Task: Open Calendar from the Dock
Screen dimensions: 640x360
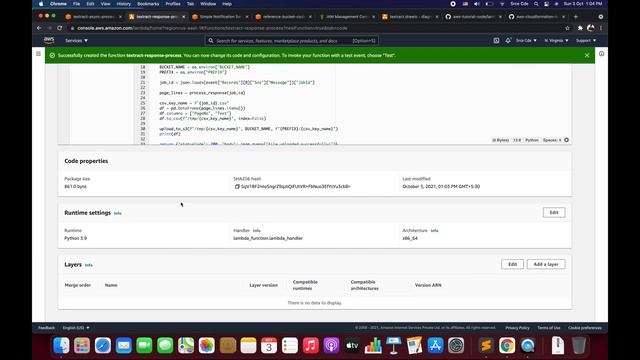Action: 269,345
